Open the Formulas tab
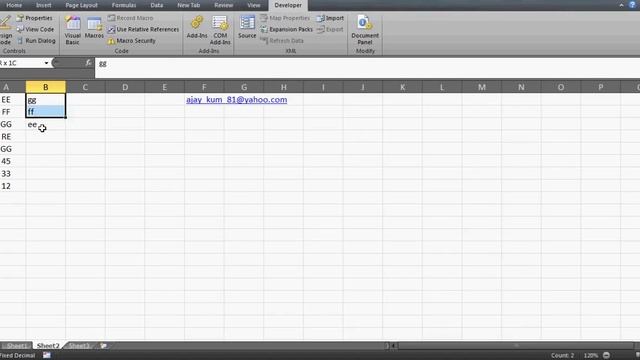Image resolution: width=640 pixels, height=360 pixels. (x=124, y=5)
